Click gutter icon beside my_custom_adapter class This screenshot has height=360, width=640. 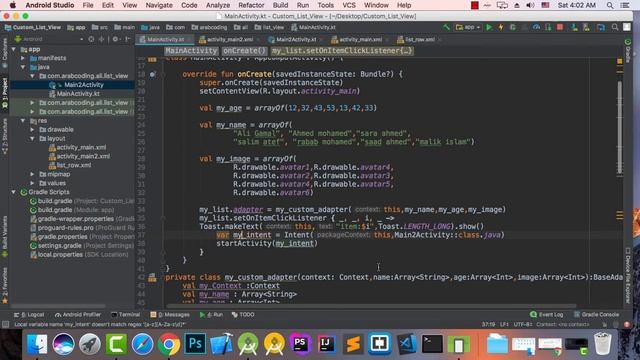click(x=152, y=278)
